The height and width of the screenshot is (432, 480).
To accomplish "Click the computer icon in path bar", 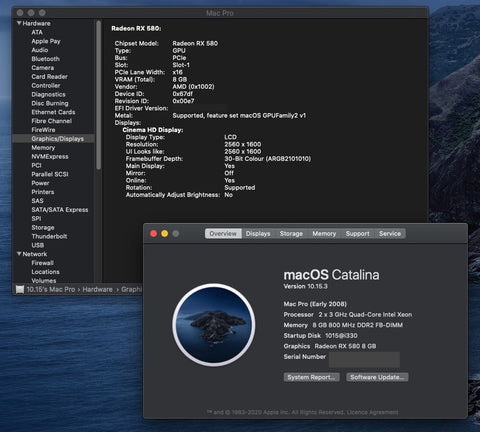I will (x=20, y=289).
